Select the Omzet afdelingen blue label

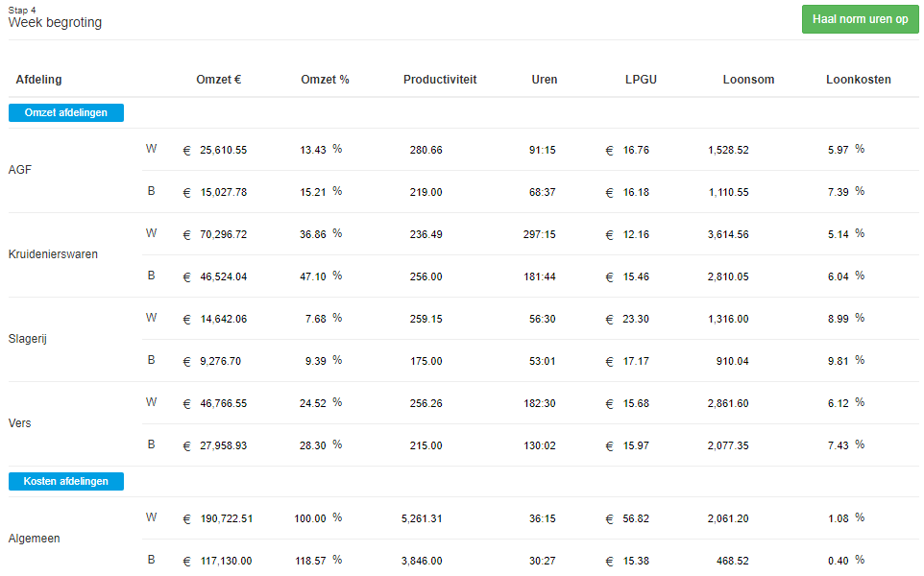click(x=66, y=112)
